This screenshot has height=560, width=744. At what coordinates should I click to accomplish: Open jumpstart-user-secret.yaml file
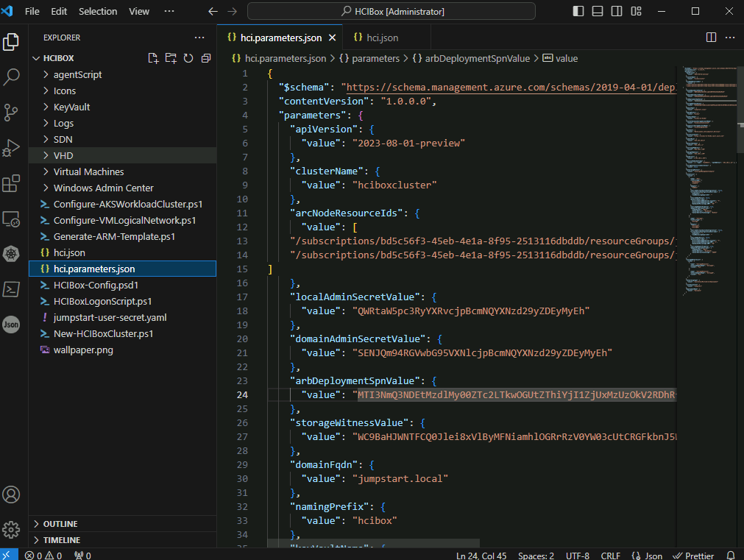tap(122, 317)
